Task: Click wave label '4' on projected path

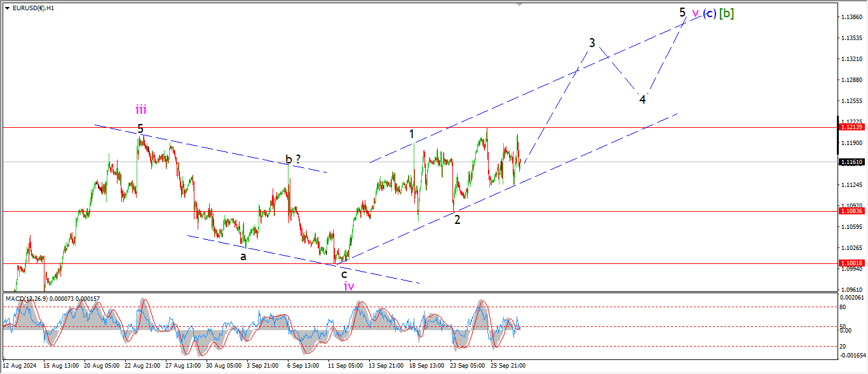Action: pyautogui.click(x=642, y=99)
